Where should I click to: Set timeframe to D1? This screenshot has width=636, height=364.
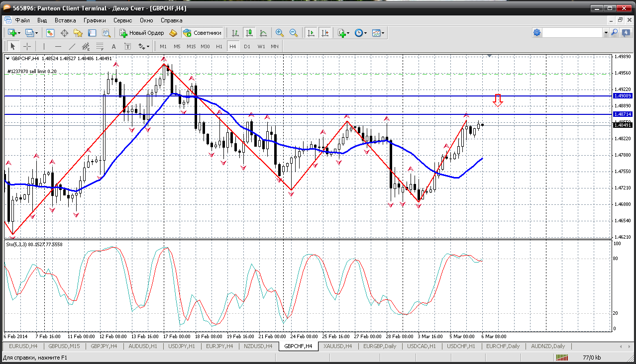[x=247, y=46]
